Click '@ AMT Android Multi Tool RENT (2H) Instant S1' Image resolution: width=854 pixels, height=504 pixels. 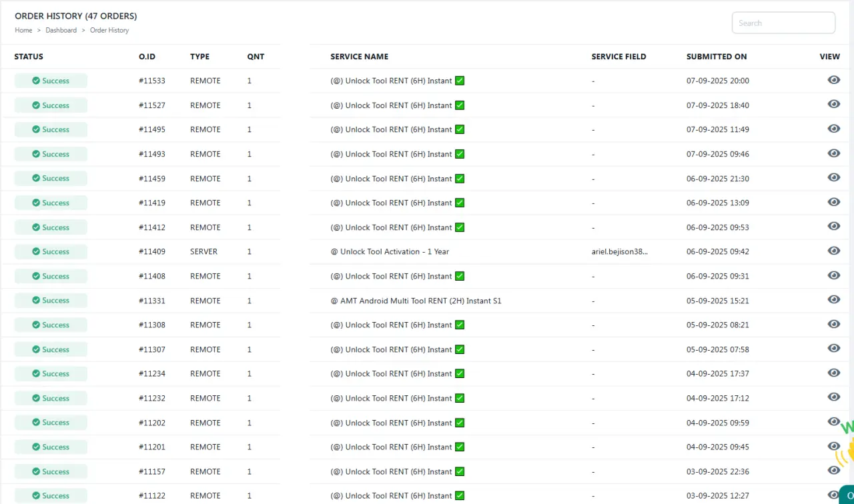click(x=416, y=301)
